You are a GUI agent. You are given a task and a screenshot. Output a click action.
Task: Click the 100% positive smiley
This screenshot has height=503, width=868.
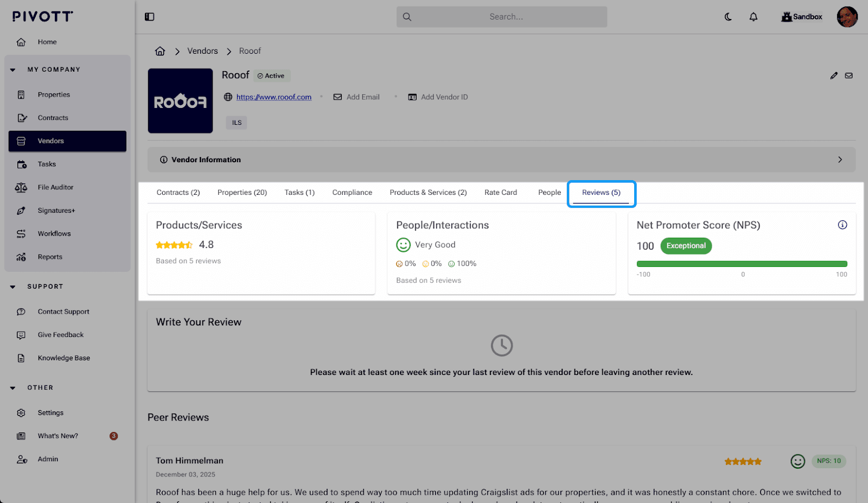[451, 264]
